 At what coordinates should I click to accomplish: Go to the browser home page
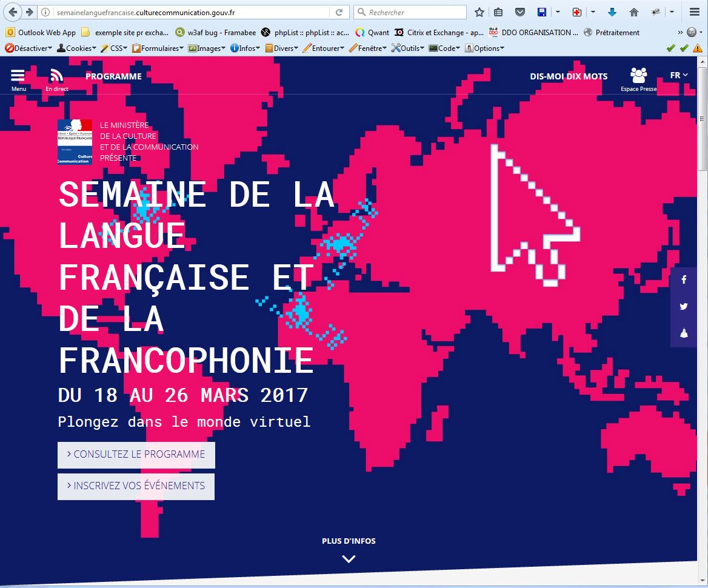[634, 12]
